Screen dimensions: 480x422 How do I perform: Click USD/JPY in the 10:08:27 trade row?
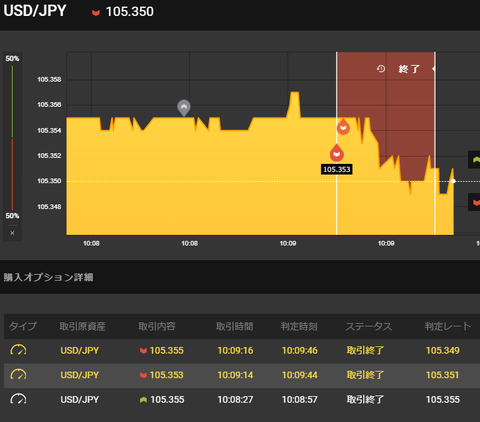(x=80, y=399)
